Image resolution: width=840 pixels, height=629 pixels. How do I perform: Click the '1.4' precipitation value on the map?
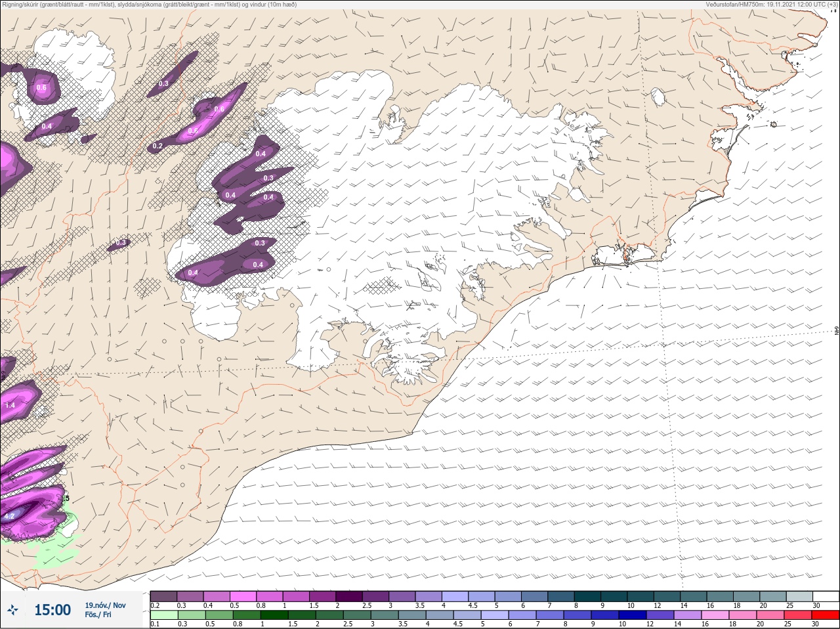point(10,405)
